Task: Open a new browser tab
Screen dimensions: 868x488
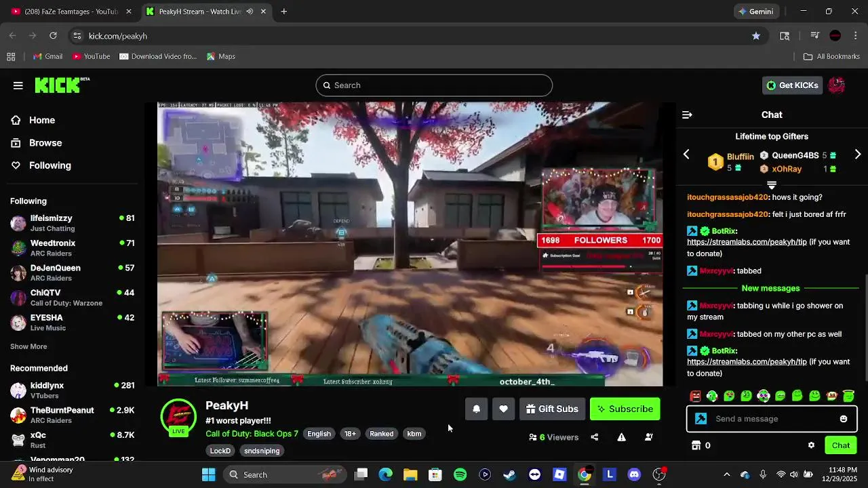Action: point(284,12)
